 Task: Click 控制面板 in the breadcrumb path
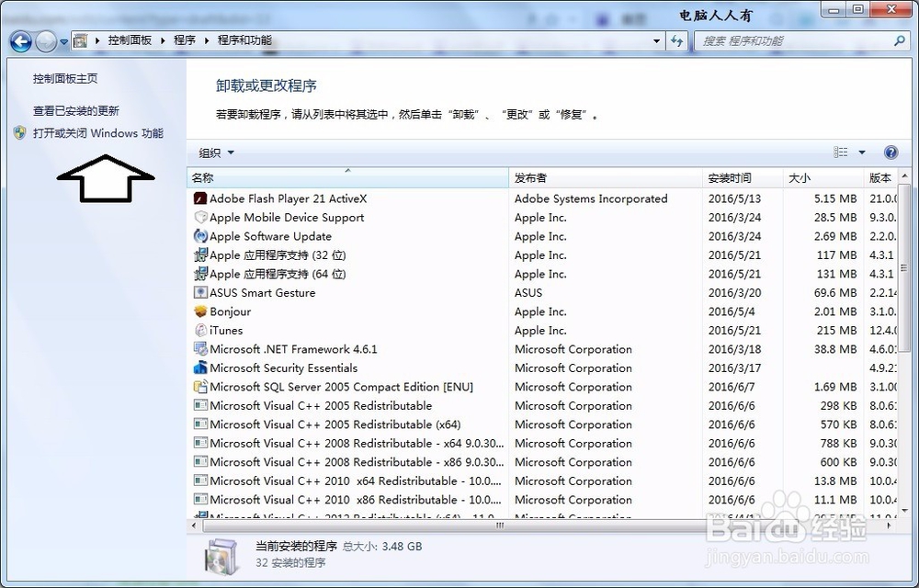[130, 40]
